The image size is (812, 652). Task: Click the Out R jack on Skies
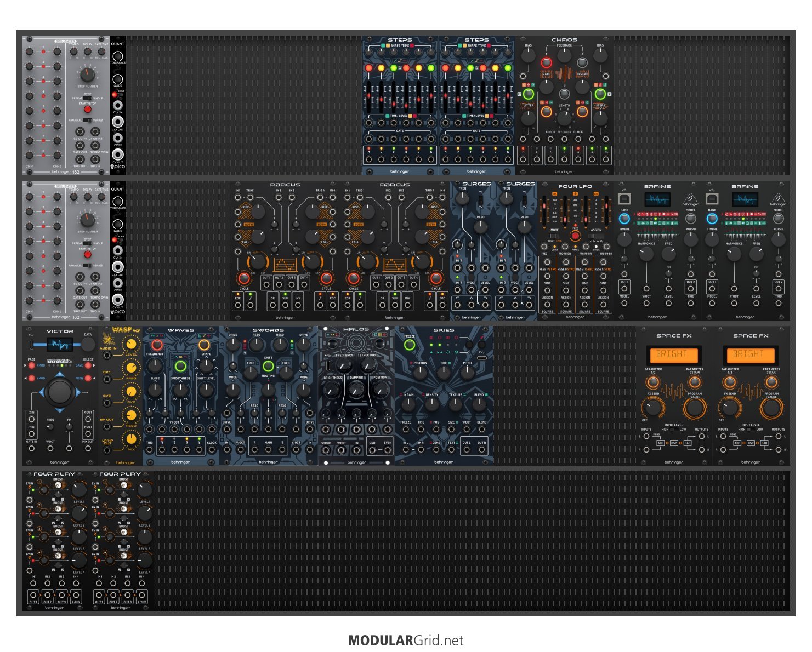(481, 450)
